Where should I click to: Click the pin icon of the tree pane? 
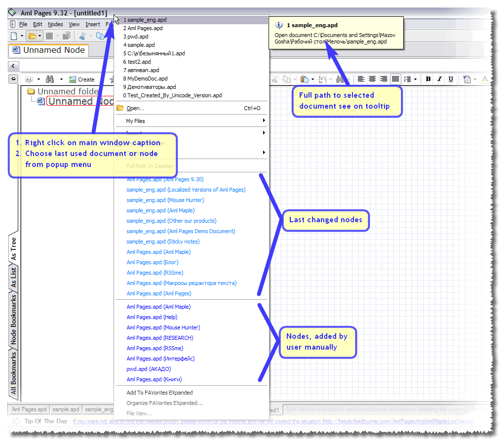tap(13, 79)
